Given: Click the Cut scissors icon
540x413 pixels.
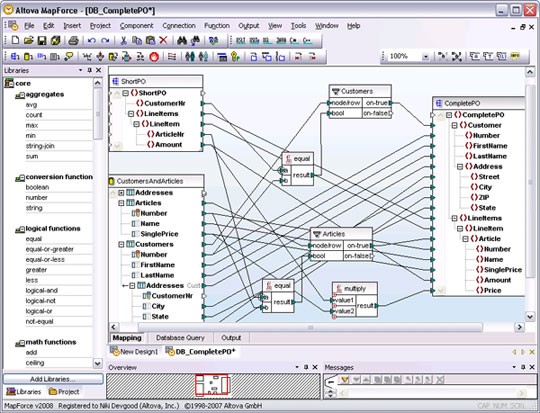Looking at the screenshot, I should click(123, 41).
